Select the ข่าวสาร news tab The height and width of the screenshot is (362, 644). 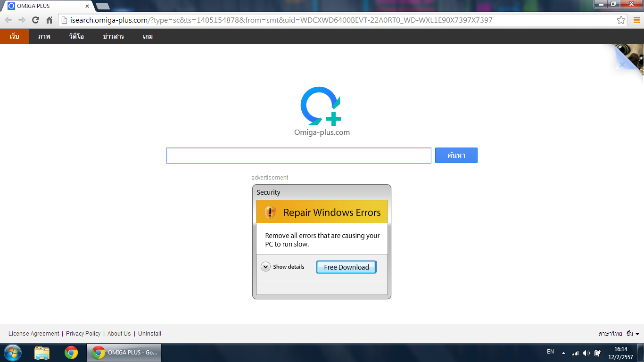(x=113, y=36)
